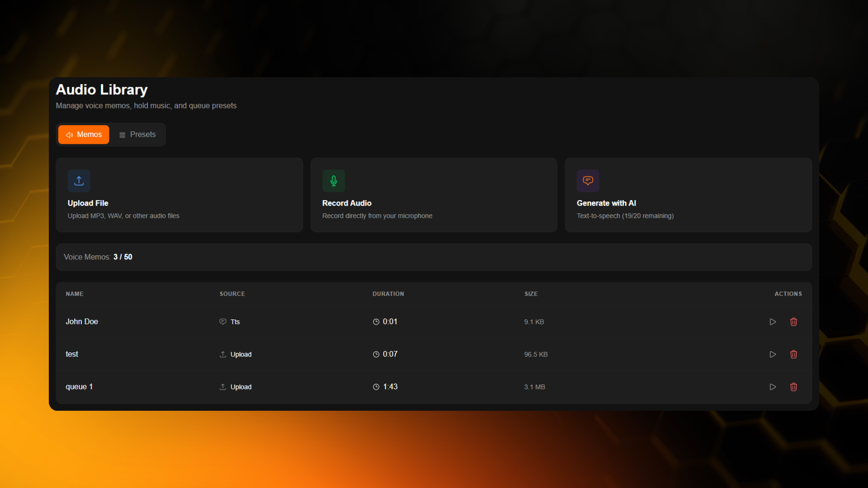Delete the John Doe memo
Image resolution: width=868 pixels, height=488 pixels.
pos(793,322)
